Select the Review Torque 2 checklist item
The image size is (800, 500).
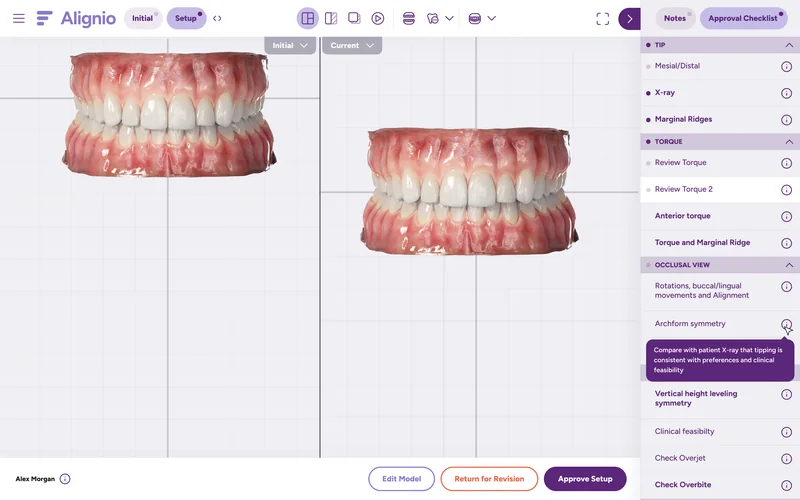coord(720,189)
